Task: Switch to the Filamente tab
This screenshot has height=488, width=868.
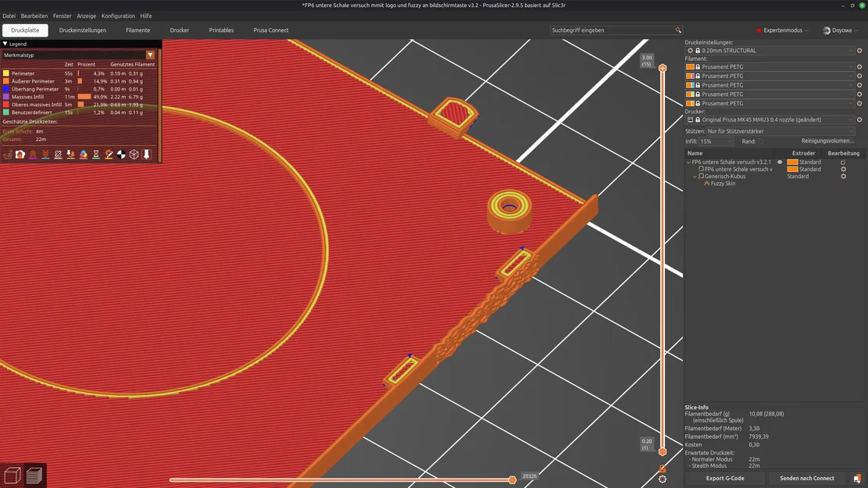Action: 138,30
